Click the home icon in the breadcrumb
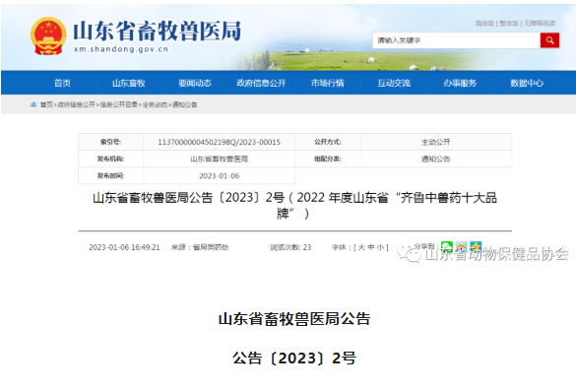576x392 pixels. [33, 104]
